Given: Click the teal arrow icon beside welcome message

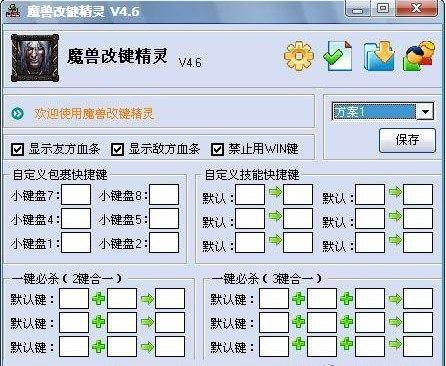Looking at the screenshot, I should (17, 113).
